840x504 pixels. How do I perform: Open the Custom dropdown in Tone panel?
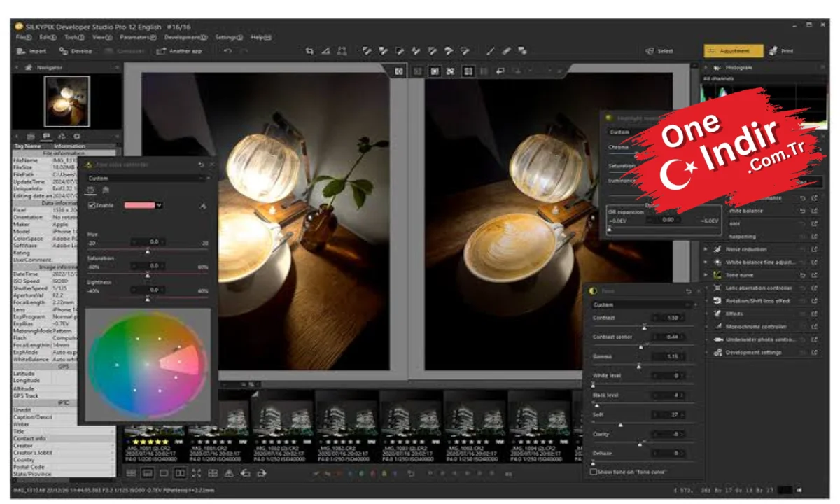click(643, 304)
